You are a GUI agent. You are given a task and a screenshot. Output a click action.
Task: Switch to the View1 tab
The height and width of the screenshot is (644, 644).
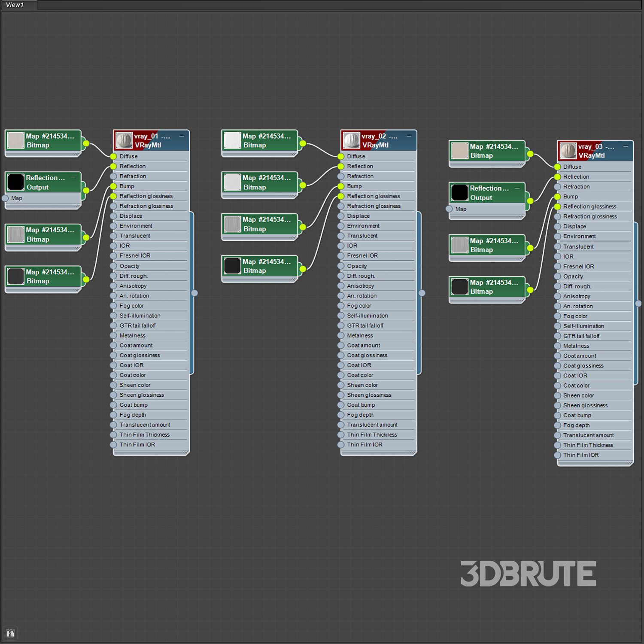click(15, 5)
